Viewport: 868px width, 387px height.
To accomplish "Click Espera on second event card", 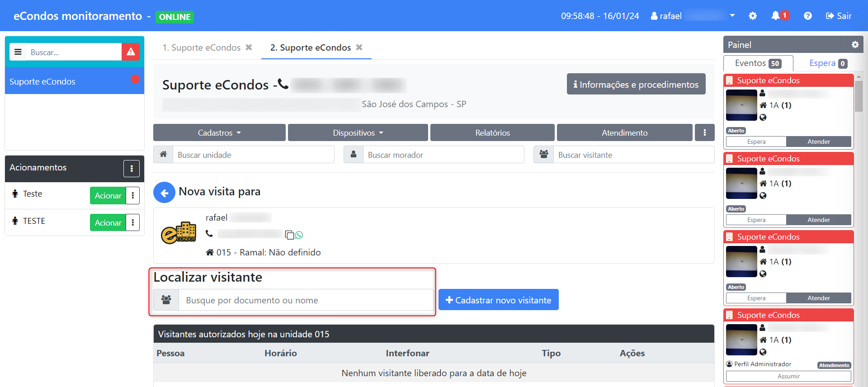I will click(x=756, y=220).
